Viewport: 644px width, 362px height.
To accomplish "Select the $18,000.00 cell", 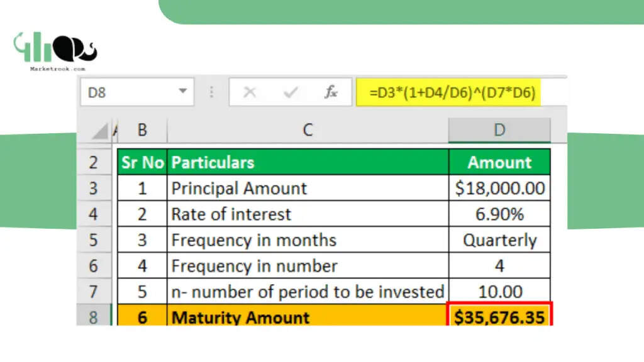I will [x=499, y=189].
